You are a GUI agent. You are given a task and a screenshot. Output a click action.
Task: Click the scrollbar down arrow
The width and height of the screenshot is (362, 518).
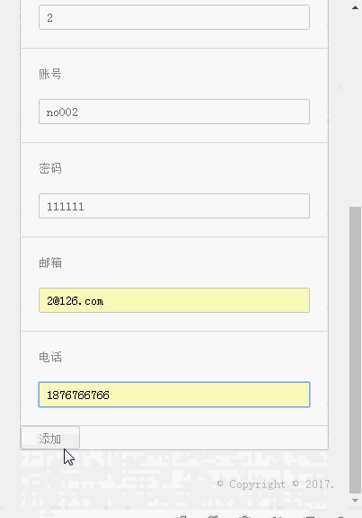355,500
